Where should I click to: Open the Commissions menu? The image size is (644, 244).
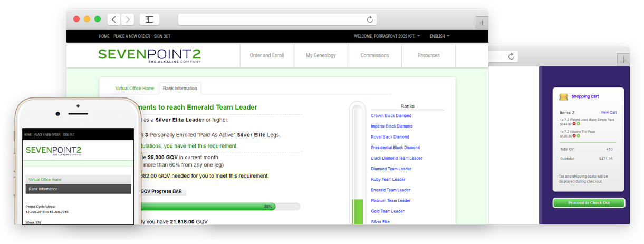click(374, 55)
